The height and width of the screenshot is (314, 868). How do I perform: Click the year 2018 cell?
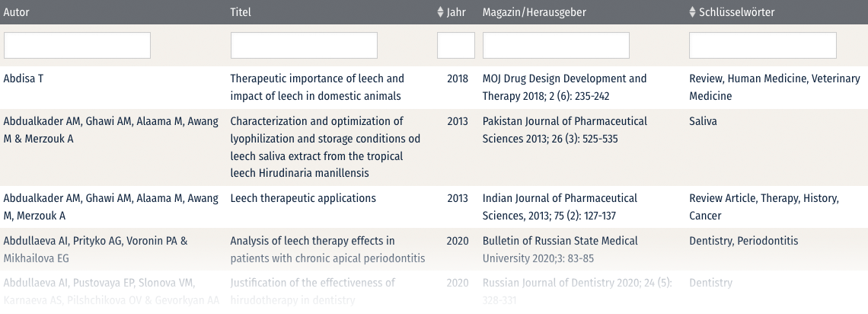pos(458,78)
